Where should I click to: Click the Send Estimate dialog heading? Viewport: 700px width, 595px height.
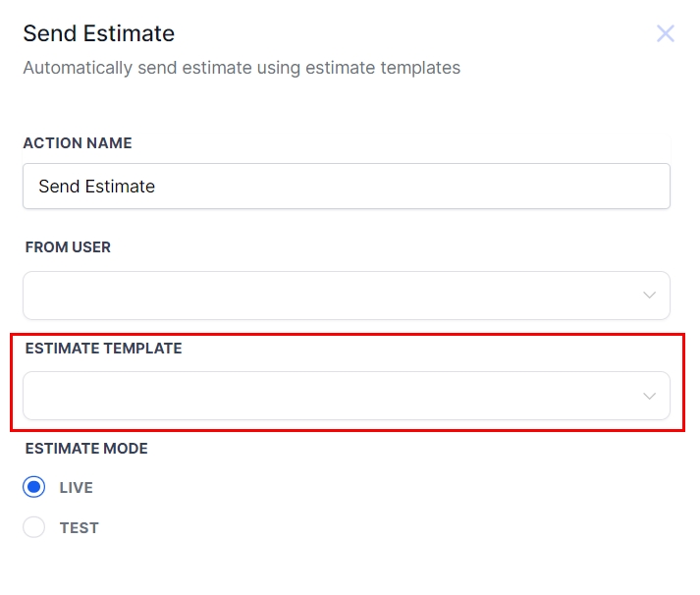[98, 33]
